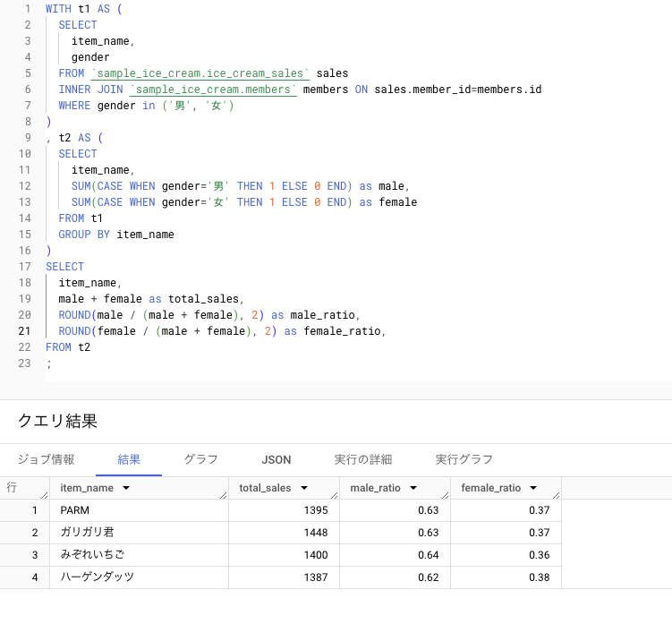This screenshot has width=672, height=624.
Task: Click the sample_ice_cream.members table link
Action: 213,90
